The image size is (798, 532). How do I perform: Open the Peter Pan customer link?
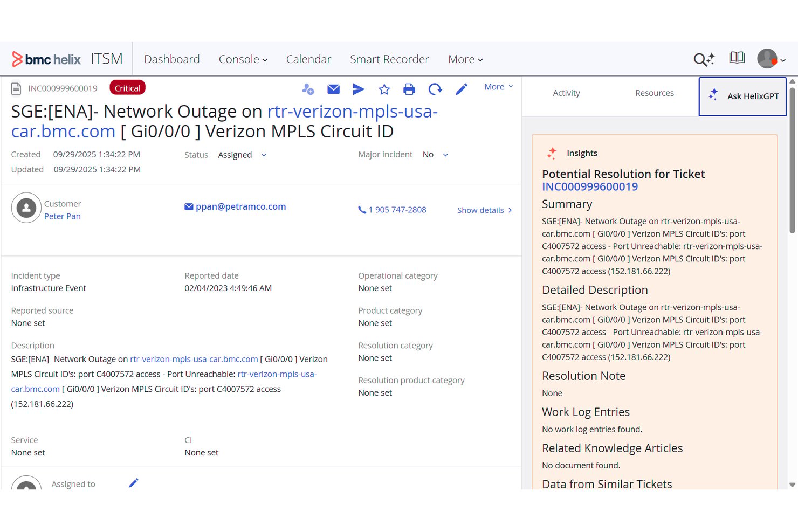click(63, 216)
